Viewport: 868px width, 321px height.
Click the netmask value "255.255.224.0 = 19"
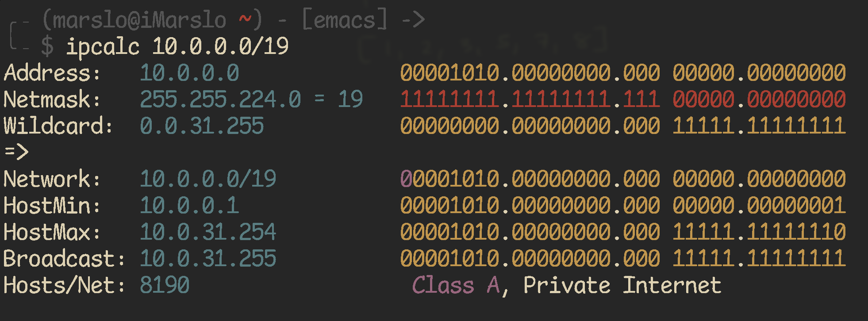251,99
